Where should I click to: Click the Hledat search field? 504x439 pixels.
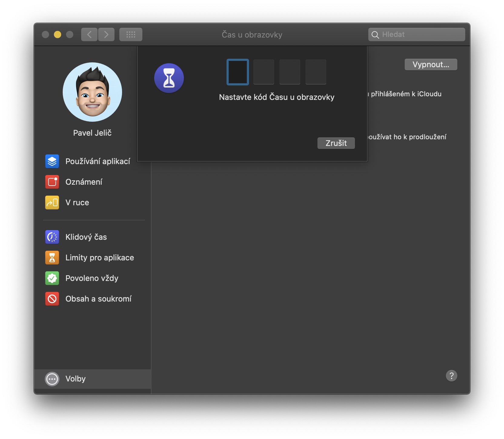pos(417,35)
